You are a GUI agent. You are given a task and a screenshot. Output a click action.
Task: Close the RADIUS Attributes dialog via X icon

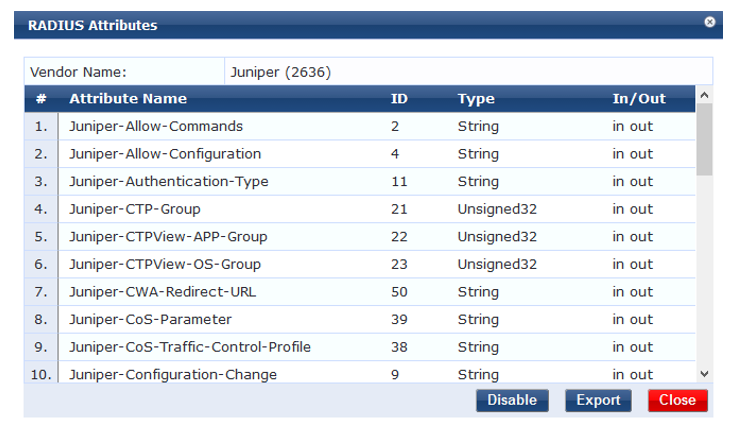tap(710, 22)
